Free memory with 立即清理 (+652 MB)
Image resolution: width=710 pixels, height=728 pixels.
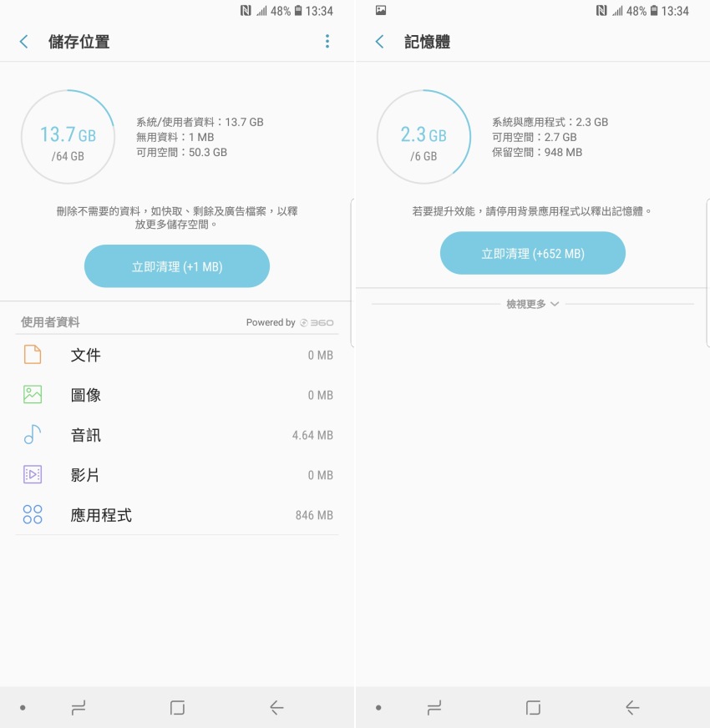[x=533, y=253]
